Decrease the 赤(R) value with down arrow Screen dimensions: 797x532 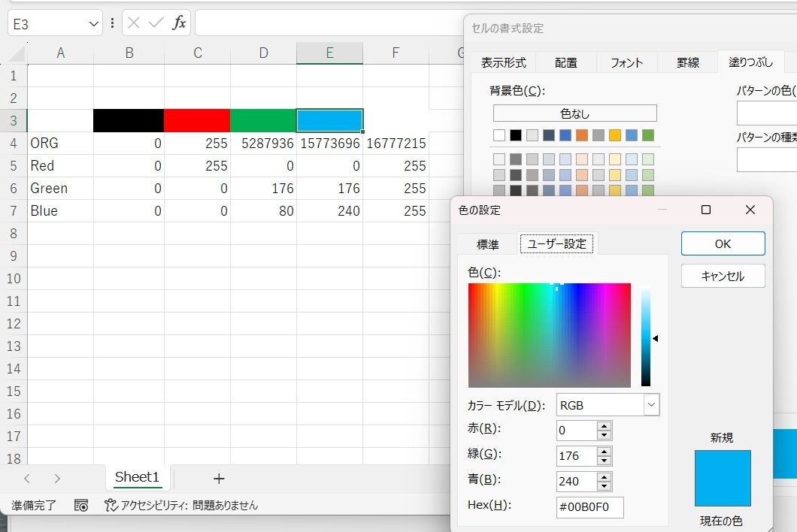604,435
